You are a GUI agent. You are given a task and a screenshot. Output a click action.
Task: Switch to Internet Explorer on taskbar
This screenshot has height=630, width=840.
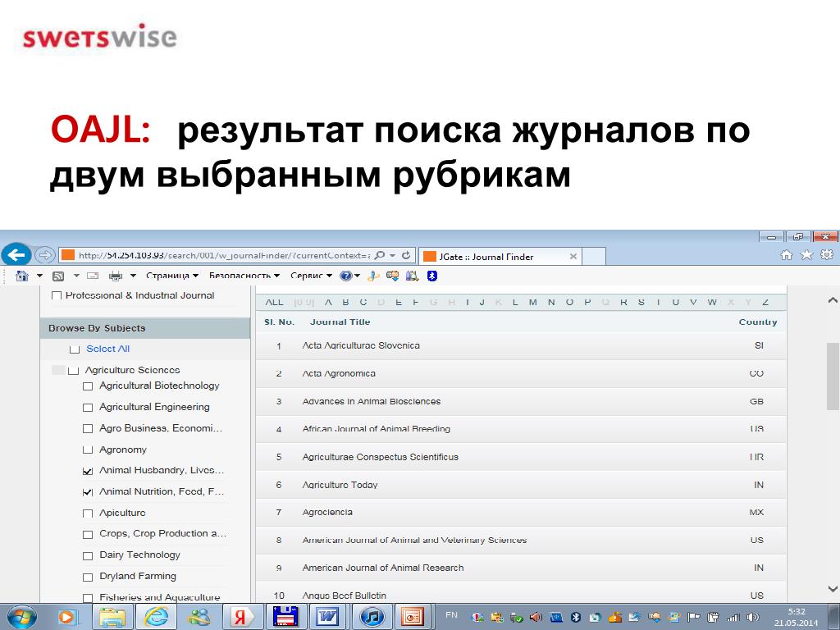tap(156, 617)
